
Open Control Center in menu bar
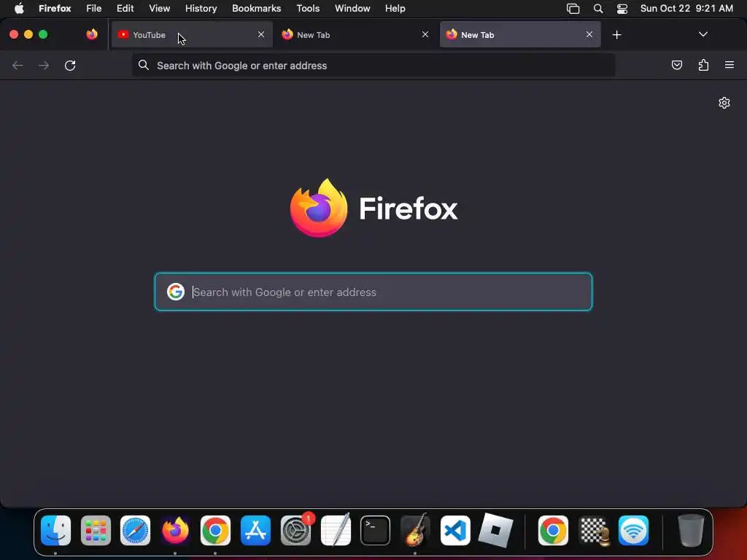point(622,8)
